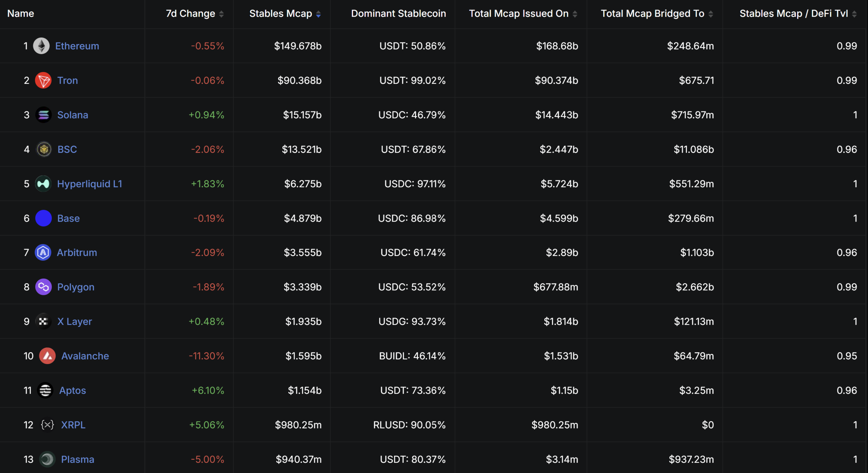Open the Base chain link
This screenshot has height=473, width=868.
click(68, 218)
